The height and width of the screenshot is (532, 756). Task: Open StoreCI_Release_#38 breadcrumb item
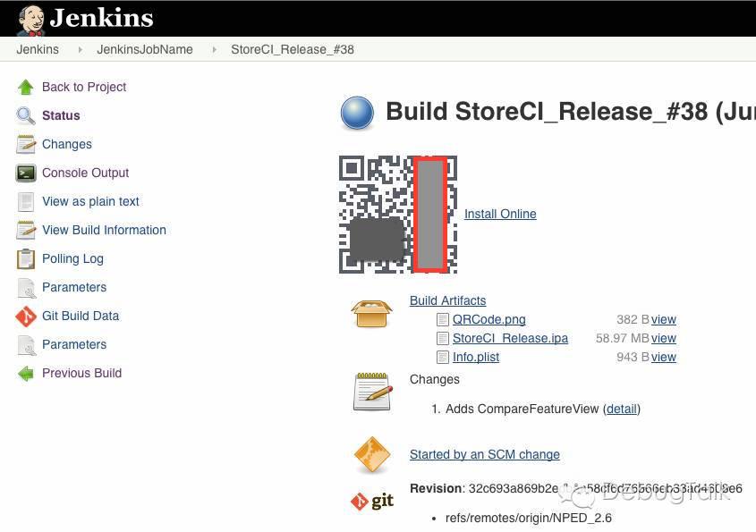(293, 49)
